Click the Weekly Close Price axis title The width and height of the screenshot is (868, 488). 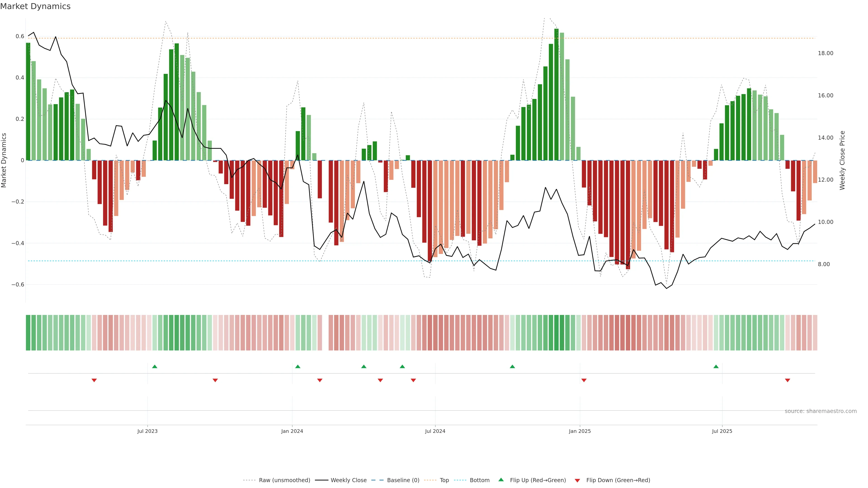click(842, 160)
